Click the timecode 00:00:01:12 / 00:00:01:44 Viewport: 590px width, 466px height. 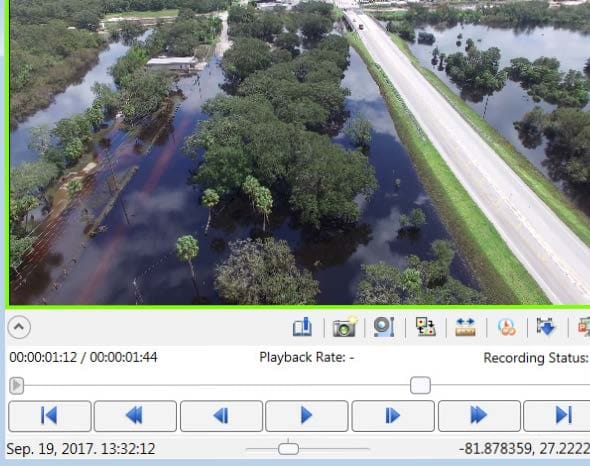(83, 357)
